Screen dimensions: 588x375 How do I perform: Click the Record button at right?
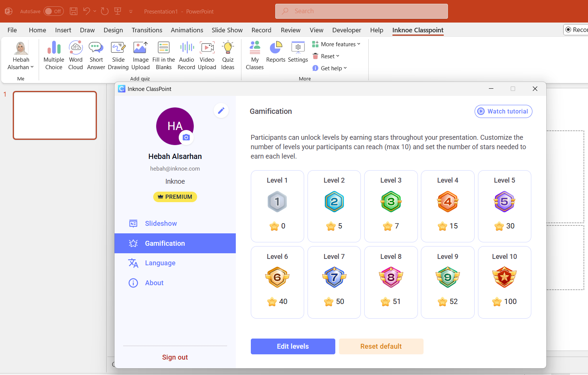point(576,30)
